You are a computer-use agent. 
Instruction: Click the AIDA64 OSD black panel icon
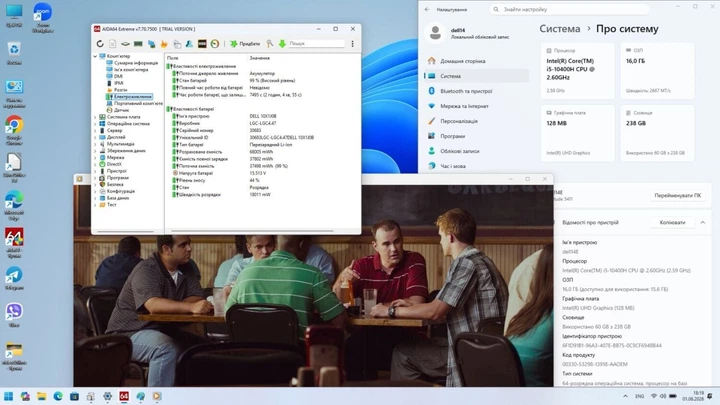coord(202,44)
